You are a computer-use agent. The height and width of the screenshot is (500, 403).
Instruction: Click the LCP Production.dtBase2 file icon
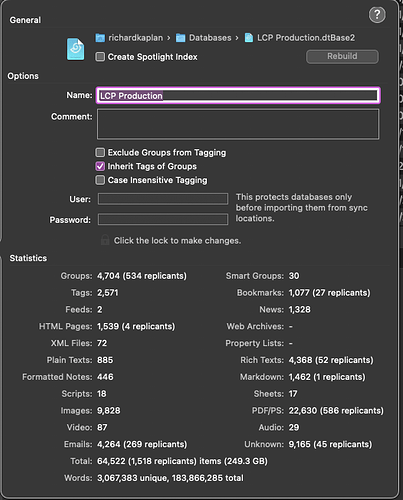(x=249, y=38)
